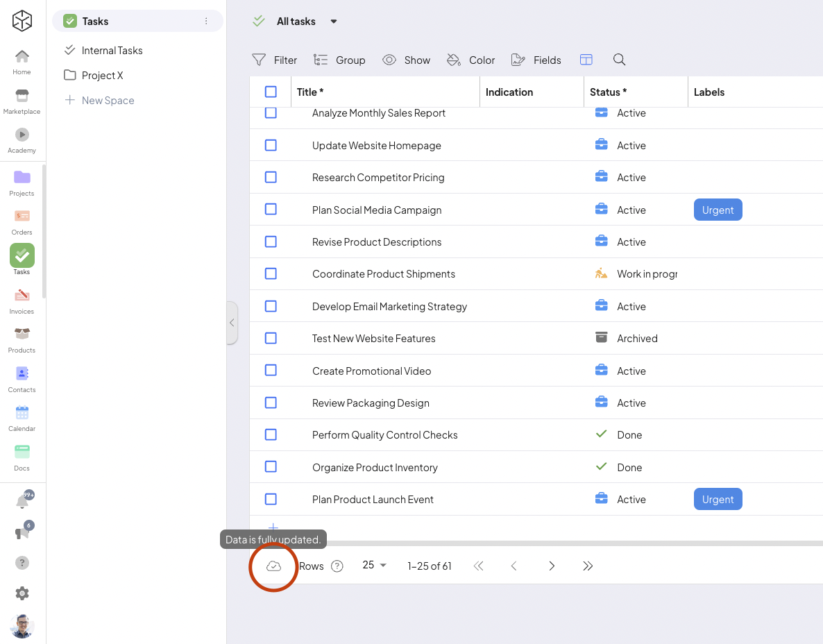Tick checkbox for Test New Website Features
This screenshot has width=823, height=644.
(x=271, y=339)
